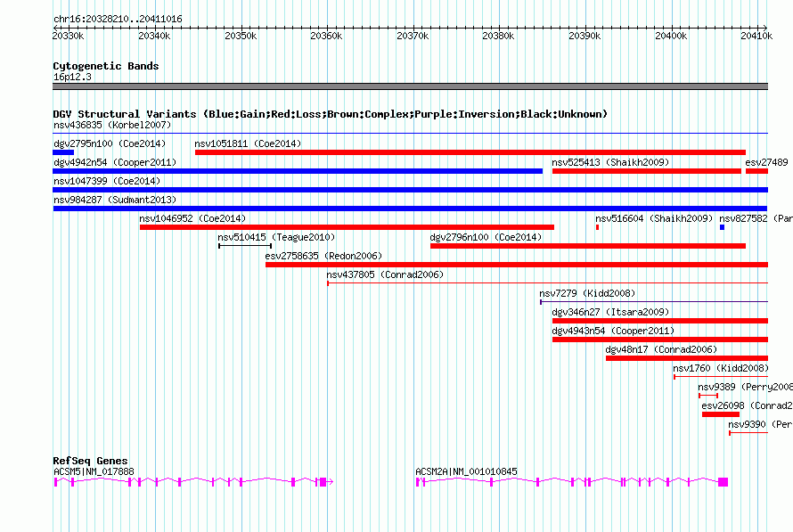The height and width of the screenshot is (532, 793).
Task: Click the gray 16p12.3 cytogenetic band bar
Action: click(x=410, y=86)
